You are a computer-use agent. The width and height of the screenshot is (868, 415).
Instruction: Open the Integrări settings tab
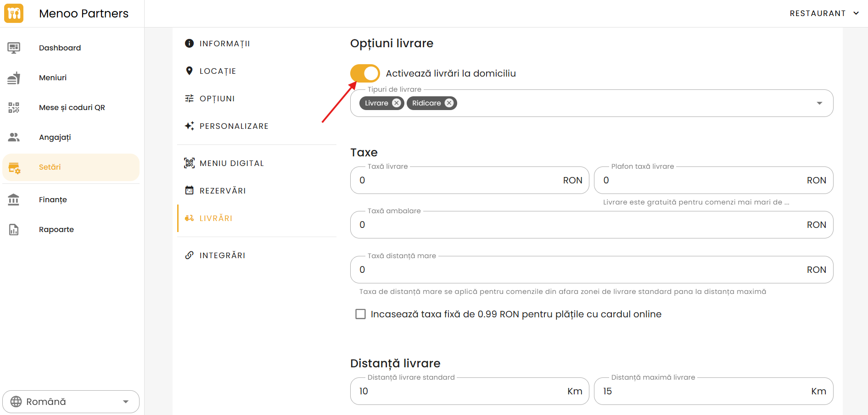222,255
